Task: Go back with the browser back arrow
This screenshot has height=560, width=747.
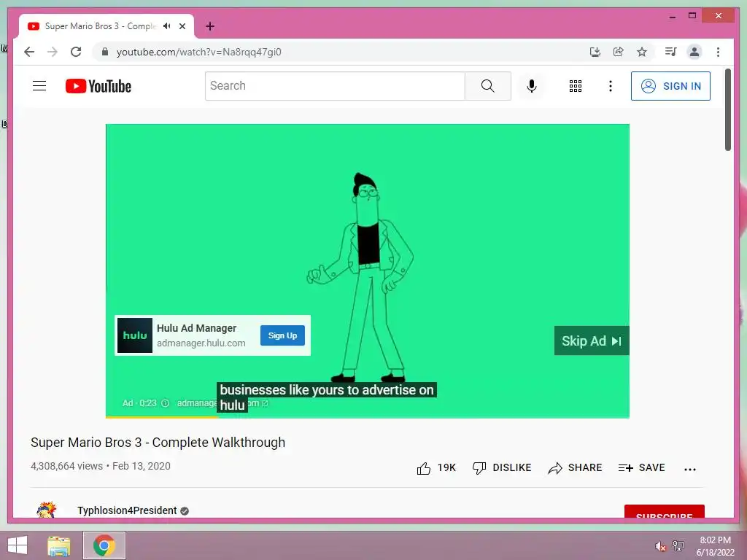Action: pyautogui.click(x=29, y=52)
